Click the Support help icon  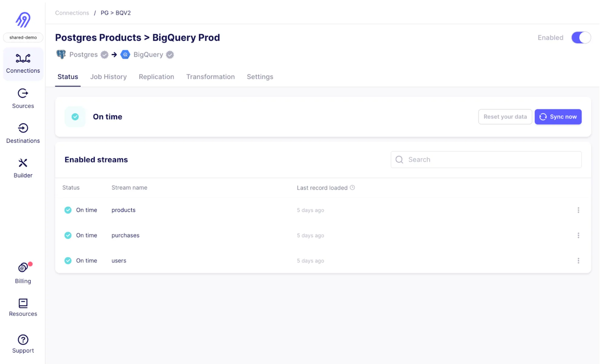point(23,339)
